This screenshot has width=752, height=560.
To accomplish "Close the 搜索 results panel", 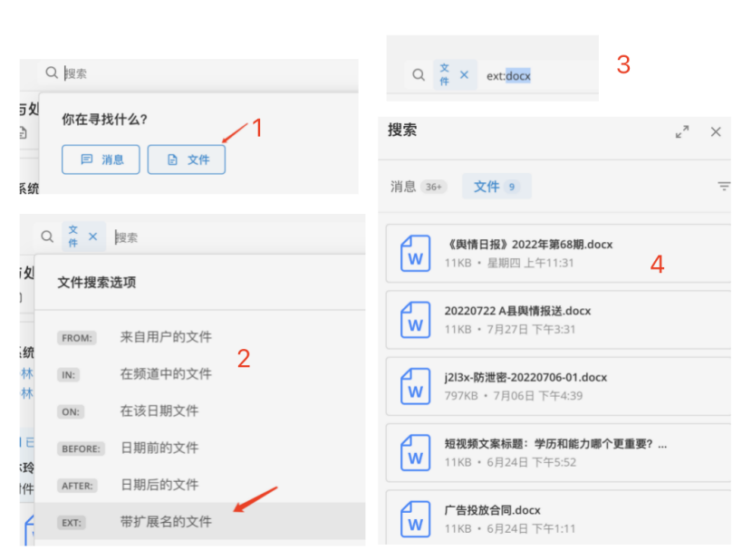I will click(716, 132).
